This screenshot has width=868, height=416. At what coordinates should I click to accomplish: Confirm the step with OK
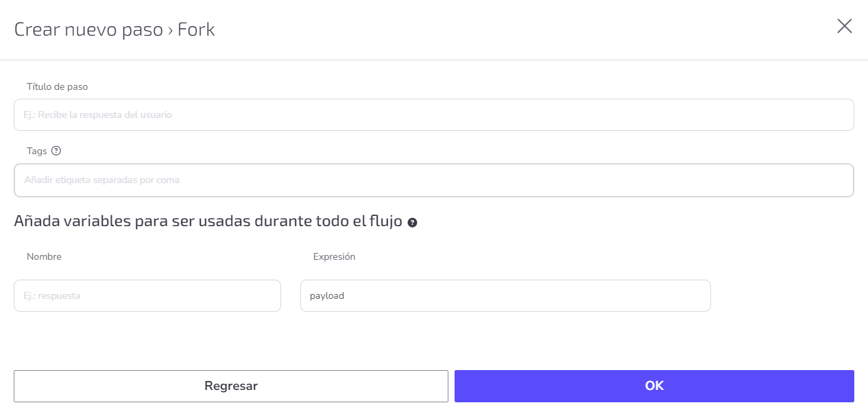pyautogui.click(x=654, y=386)
